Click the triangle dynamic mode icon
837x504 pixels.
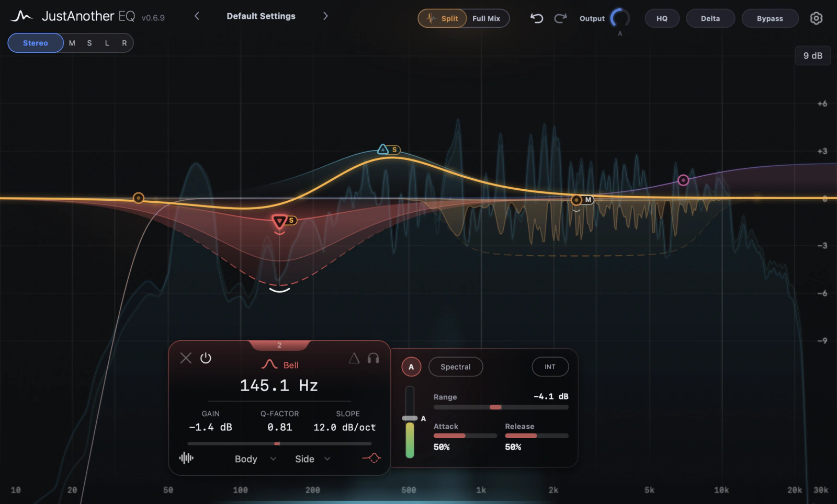pos(354,358)
